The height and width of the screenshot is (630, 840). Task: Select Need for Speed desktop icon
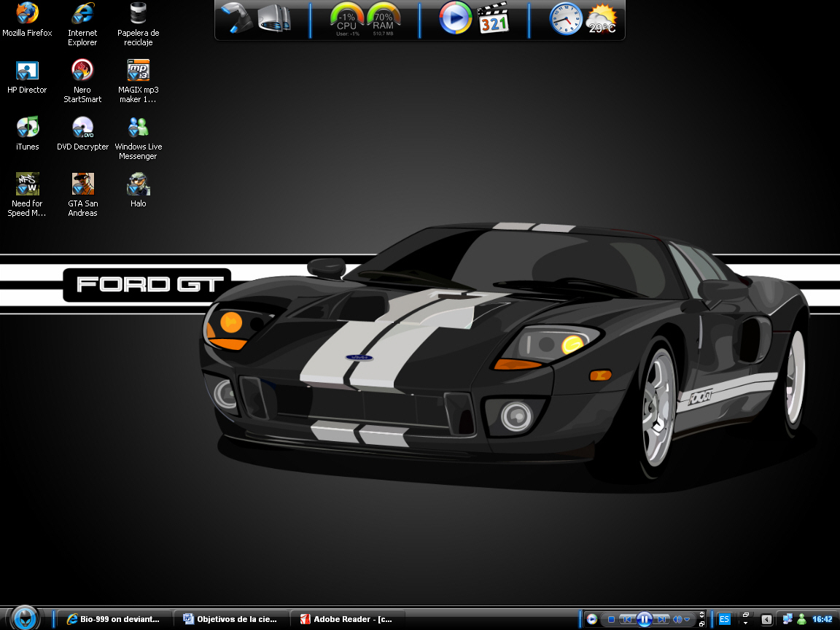27,195
